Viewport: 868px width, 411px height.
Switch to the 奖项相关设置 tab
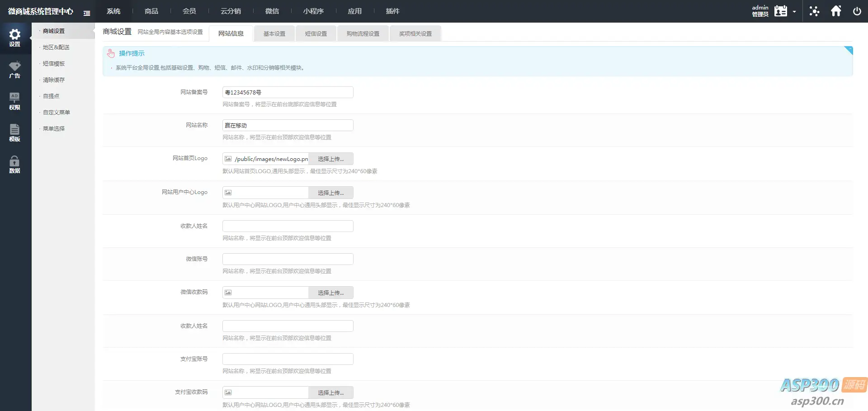415,33
